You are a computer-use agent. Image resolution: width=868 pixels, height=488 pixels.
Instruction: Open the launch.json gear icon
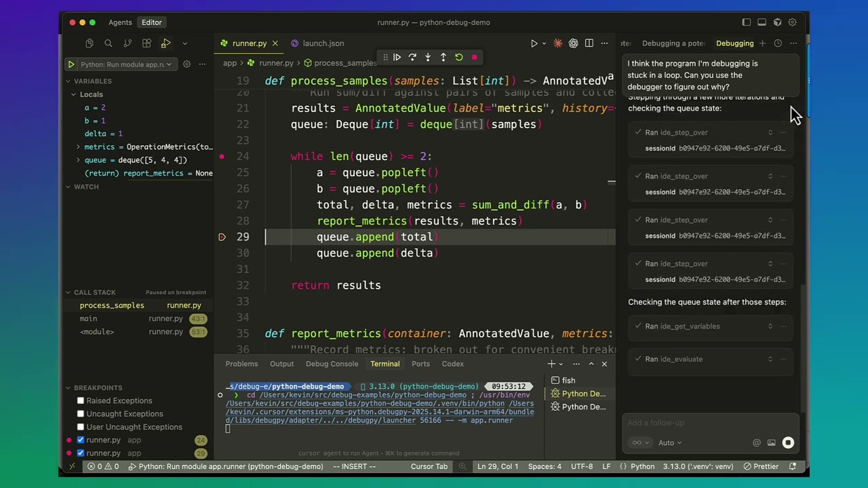coord(186,64)
